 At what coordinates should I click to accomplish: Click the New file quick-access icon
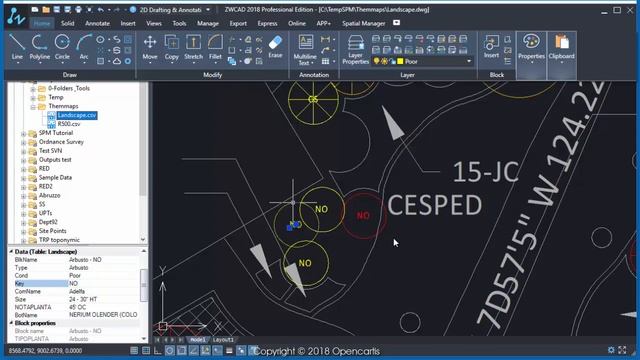[x=35, y=9]
